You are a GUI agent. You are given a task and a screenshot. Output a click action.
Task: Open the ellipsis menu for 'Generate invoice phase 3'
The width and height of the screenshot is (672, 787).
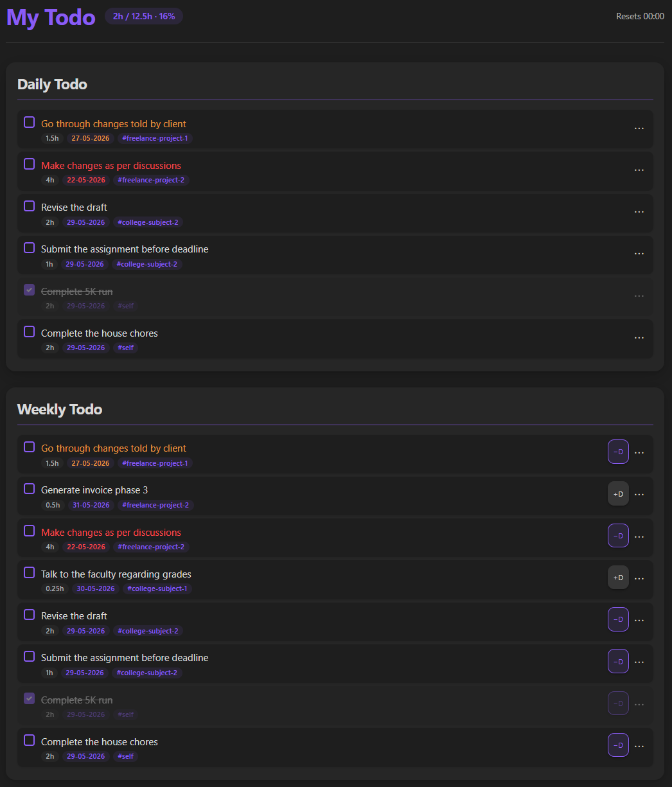tap(639, 495)
